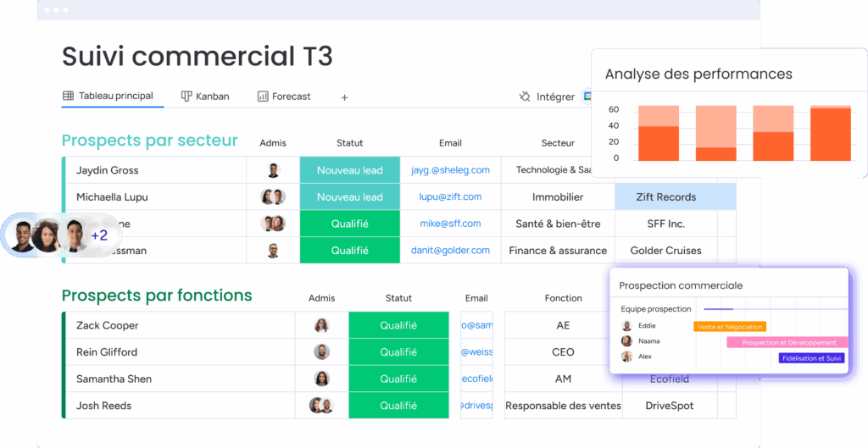The image size is (868, 448).
Task: Change Rein Glifford Qualifié status
Action: 398,351
